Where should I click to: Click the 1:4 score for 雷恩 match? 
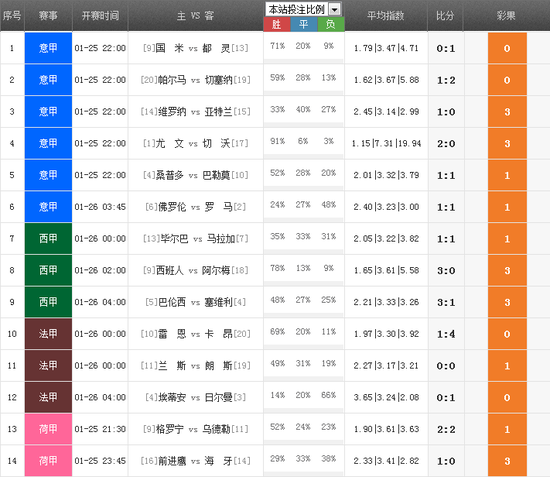click(446, 334)
